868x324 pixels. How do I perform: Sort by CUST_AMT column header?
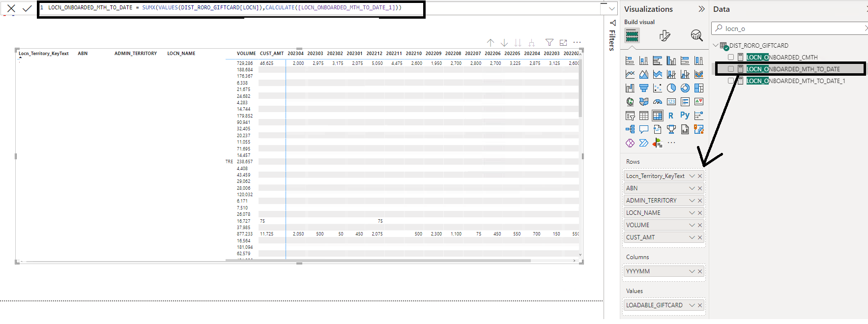[272, 54]
